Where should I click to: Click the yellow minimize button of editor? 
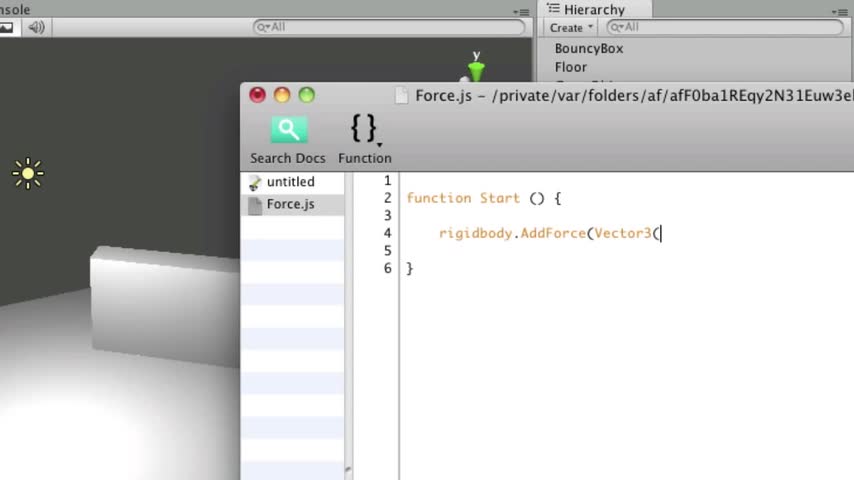(x=282, y=95)
